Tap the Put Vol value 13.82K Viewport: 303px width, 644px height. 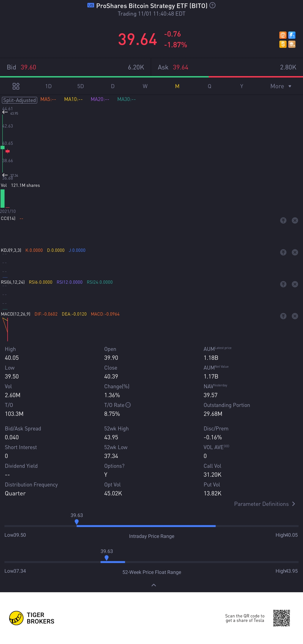pyautogui.click(x=212, y=493)
